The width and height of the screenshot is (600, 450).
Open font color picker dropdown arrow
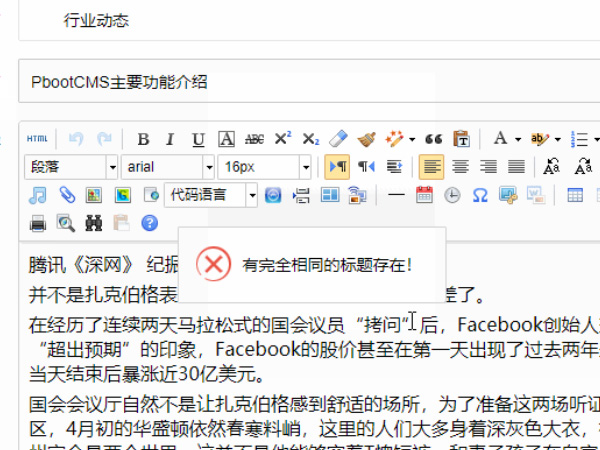click(516, 139)
